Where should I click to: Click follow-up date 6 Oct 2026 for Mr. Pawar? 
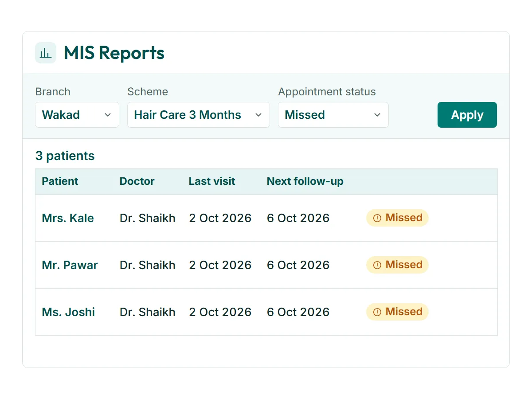298,265
